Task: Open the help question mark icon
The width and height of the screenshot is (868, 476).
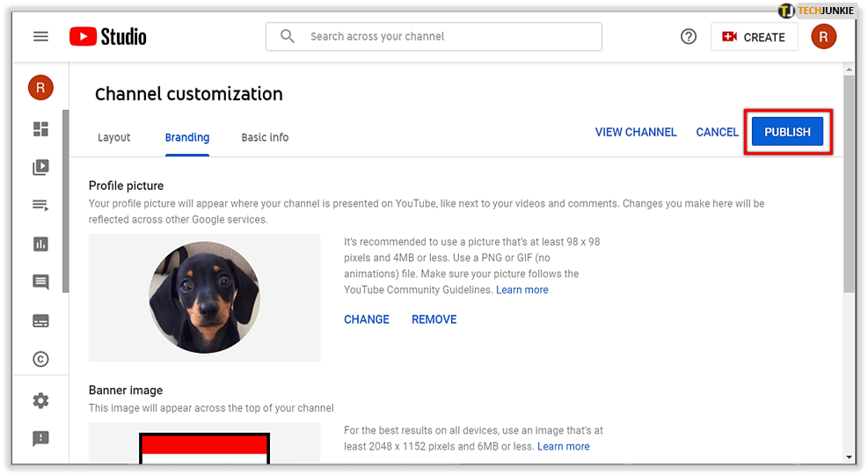Action: (688, 37)
